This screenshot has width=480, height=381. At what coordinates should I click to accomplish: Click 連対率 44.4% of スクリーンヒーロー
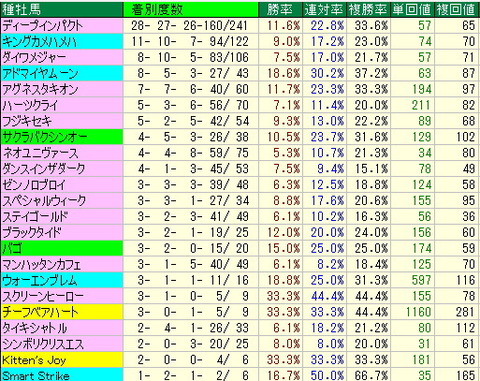[x=327, y=296]
